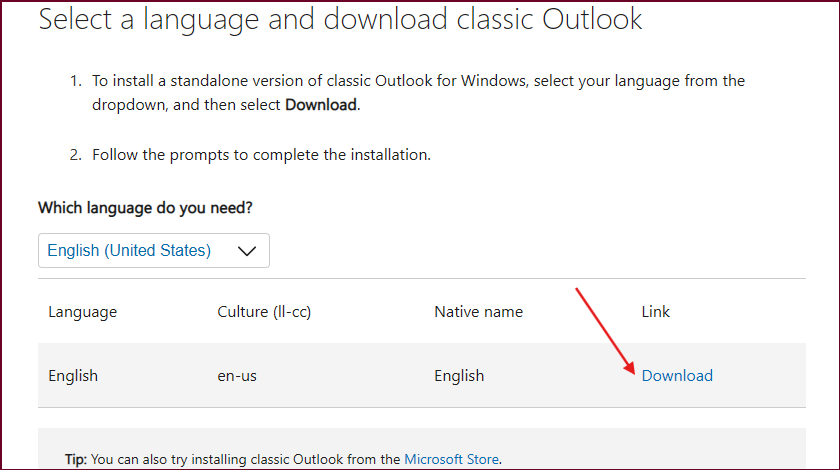Viewport: 840px width, 470px height.
Task: Select the 'Link' column header
Action: coord(656,312)
